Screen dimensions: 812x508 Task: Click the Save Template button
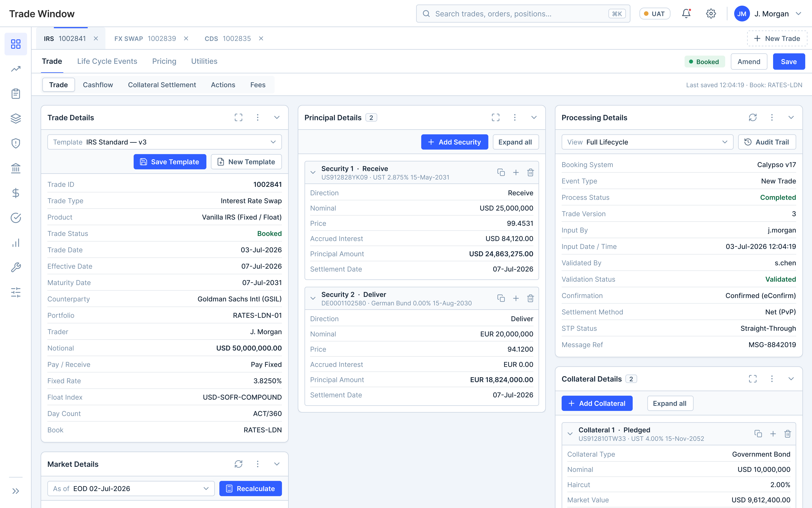170,162
